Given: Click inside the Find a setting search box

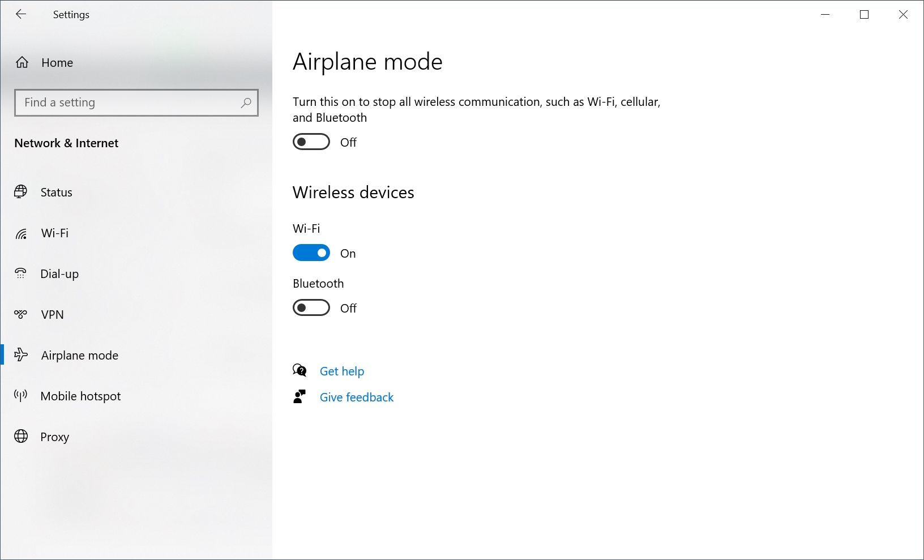Looking at the screenshot, I should point(113,102).
